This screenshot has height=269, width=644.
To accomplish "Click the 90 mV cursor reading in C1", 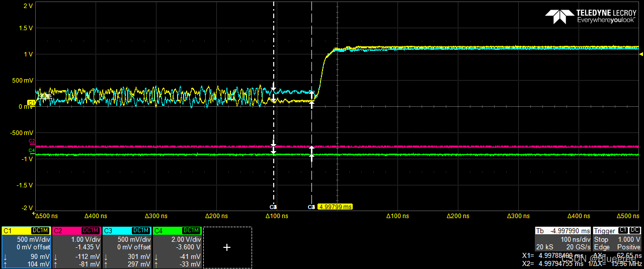I will pos(40,256).
